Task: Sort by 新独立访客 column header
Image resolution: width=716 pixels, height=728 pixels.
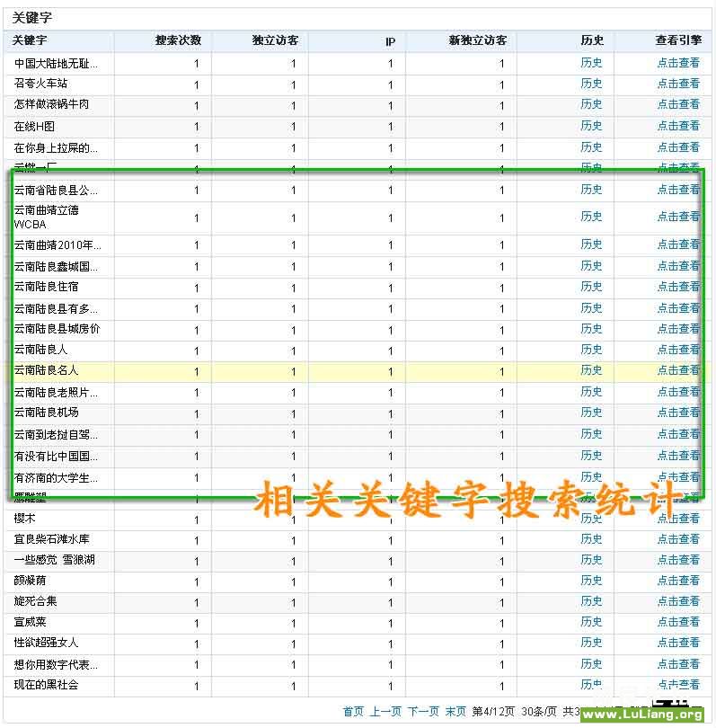Action: pyautogui.click(x=478, y=40)
